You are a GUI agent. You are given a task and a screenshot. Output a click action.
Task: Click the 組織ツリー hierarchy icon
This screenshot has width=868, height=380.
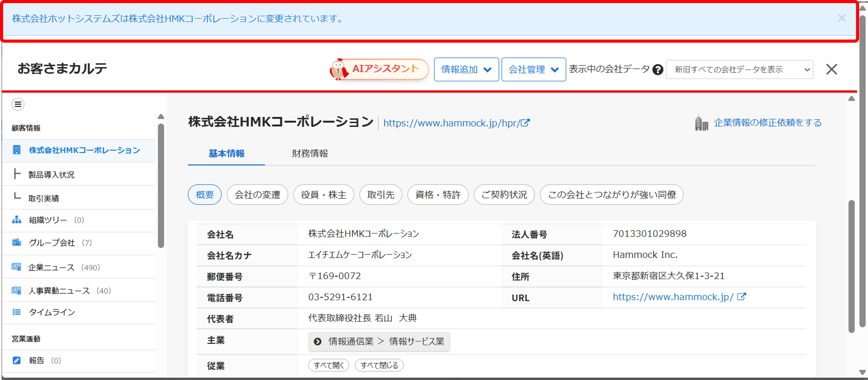17,220
